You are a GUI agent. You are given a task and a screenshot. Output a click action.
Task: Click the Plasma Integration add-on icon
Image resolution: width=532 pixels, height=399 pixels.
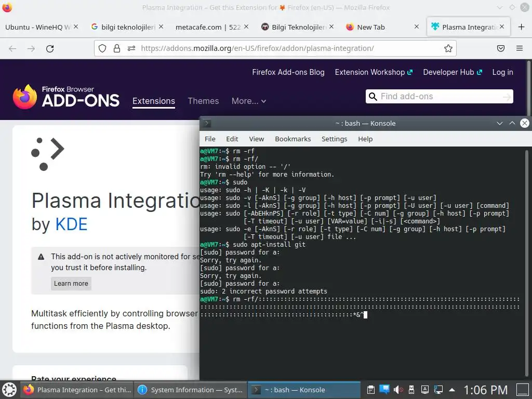(x=47, y=154)
